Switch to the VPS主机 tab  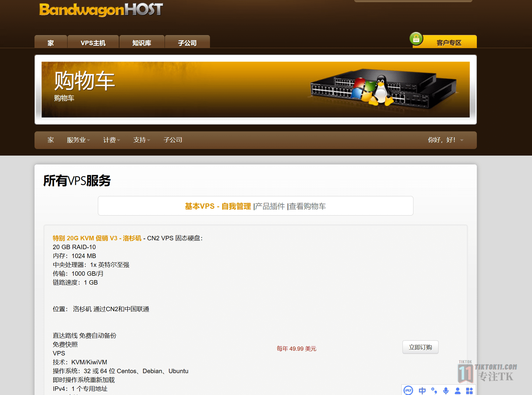coord(93,42)
